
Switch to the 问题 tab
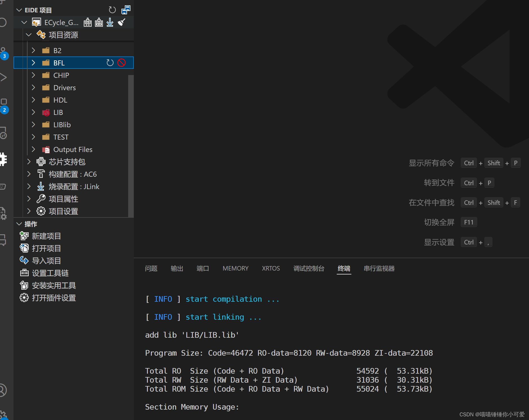(x=151, y=269)
